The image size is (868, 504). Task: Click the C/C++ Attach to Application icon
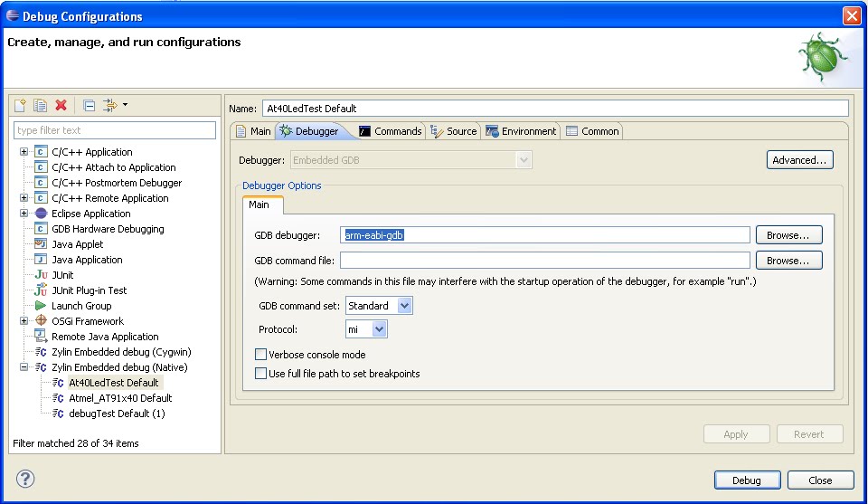click(41, 167)
